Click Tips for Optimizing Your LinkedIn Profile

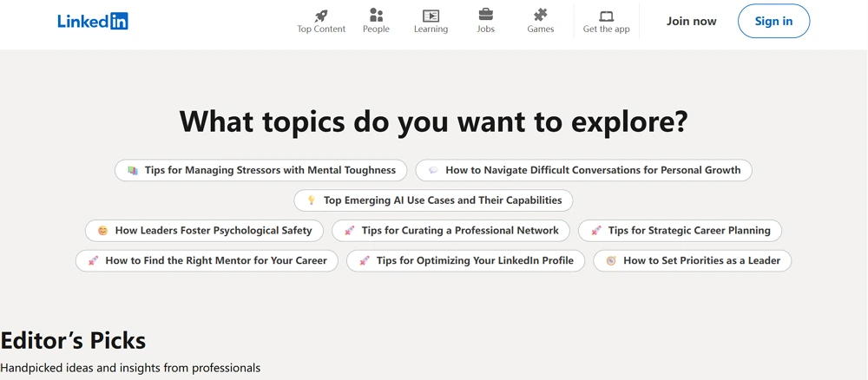click(x=464, y=260)
